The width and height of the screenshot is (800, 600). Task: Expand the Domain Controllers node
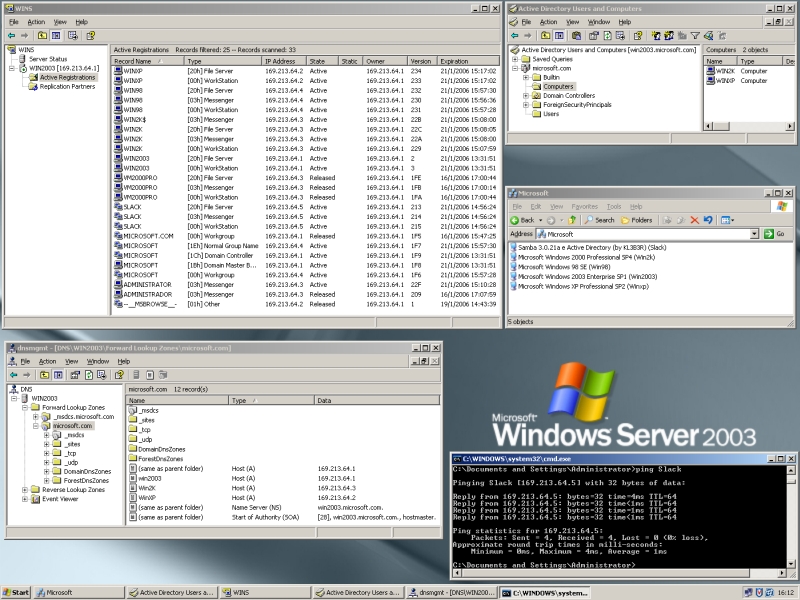[526, 95]
